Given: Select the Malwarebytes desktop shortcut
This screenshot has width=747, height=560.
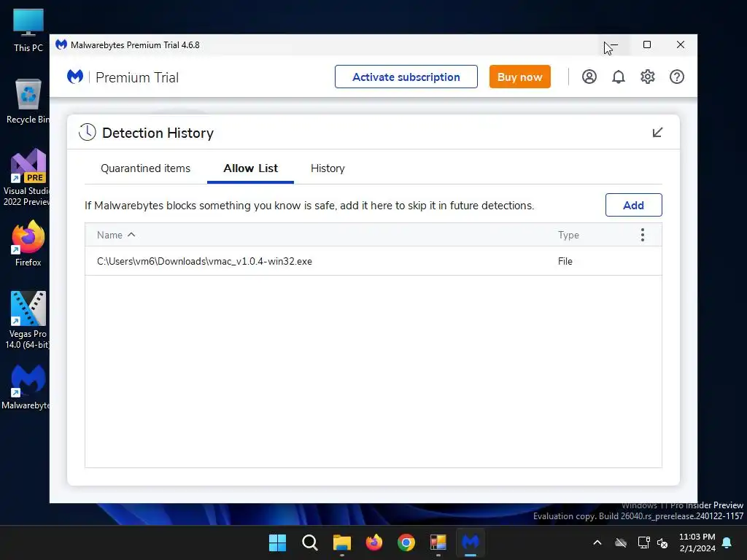Looking at the screenshot, I should point(27,387).
